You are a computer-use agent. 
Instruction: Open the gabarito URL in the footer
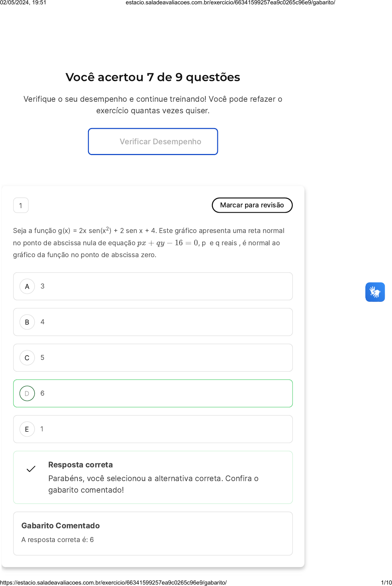pos(113,582)
